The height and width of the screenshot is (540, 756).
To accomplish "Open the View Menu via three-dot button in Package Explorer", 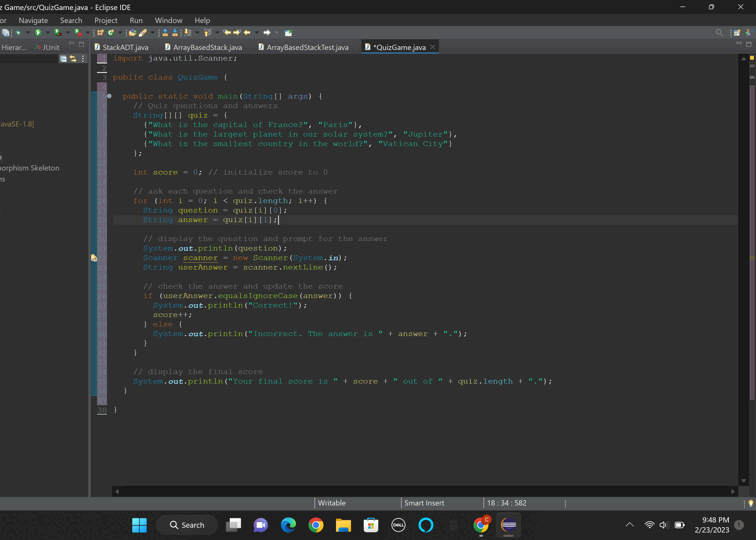I will (83, 59).
